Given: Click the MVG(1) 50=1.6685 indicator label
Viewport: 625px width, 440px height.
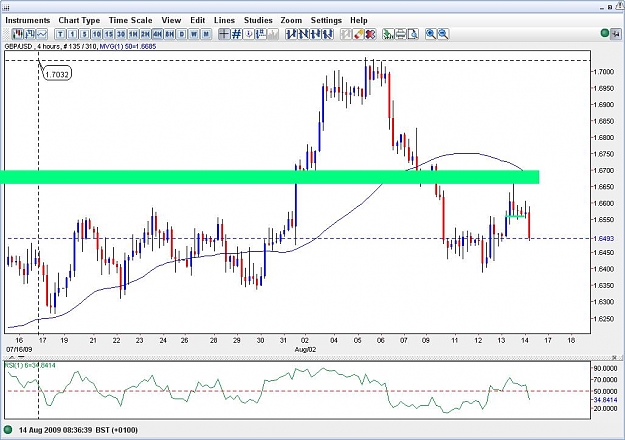Looking at the screenshot, I should click(x=128, y=47).
